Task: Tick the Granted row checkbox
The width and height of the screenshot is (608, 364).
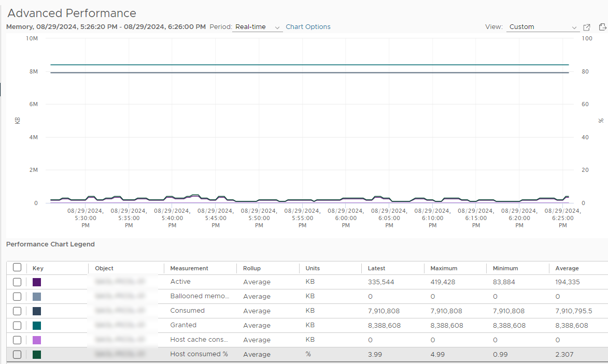Action: pyautogui.click(x=17, y=325)
